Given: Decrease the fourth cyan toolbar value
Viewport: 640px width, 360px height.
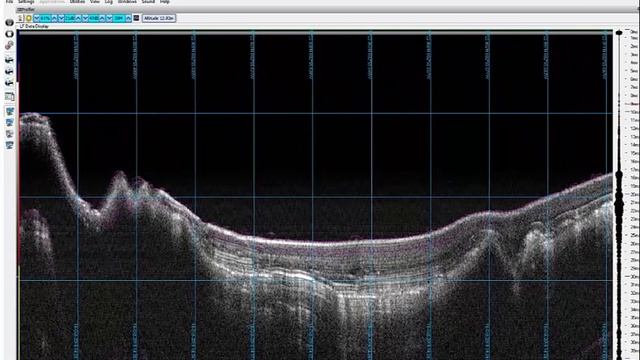Looking at the screenshot, I should (109, 18).
